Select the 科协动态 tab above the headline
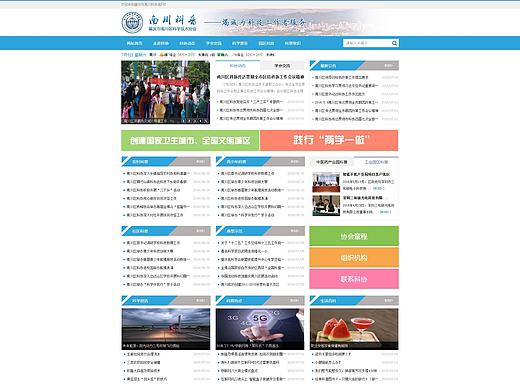The width and height of the screenshot is (520, 390). click(x=238, y=66)
